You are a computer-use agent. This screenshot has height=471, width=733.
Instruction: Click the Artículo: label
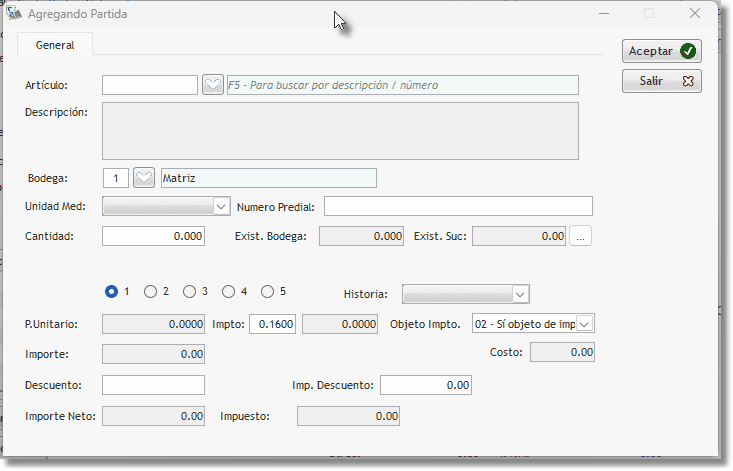click(46, 85)
